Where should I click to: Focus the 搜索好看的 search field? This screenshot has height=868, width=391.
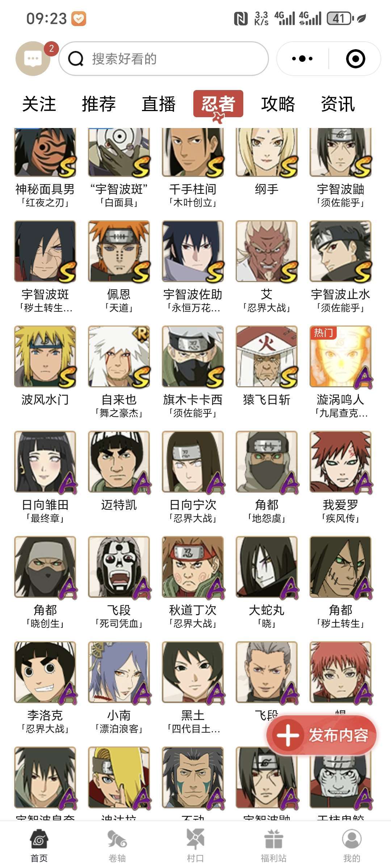[164, 59]
